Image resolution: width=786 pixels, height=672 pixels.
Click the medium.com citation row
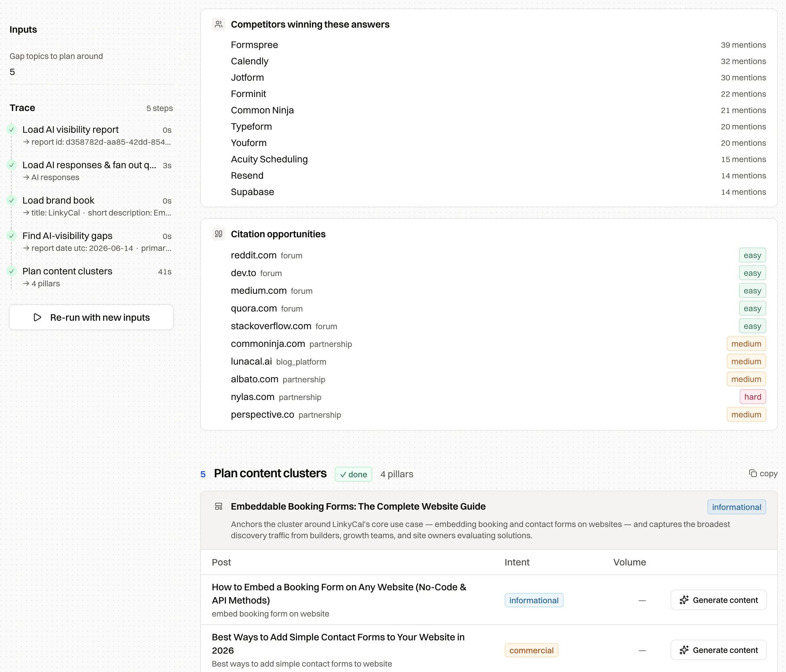[498, 290]
